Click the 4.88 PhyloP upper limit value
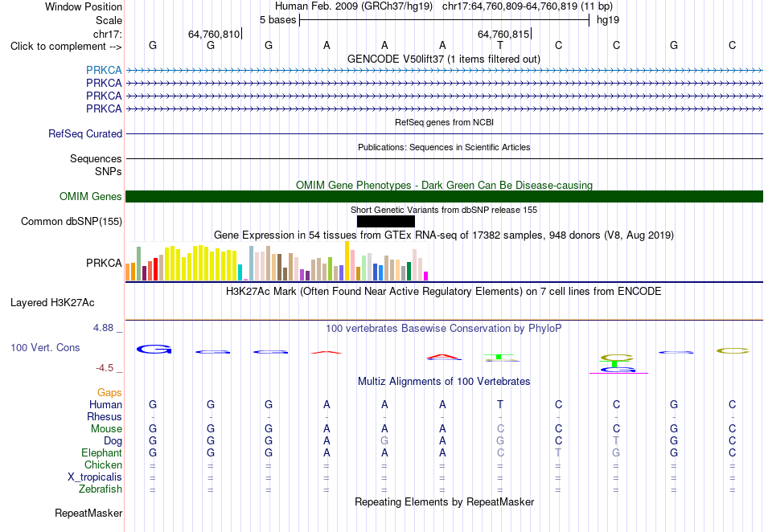The image size is (764, 532). click(104, 328)
